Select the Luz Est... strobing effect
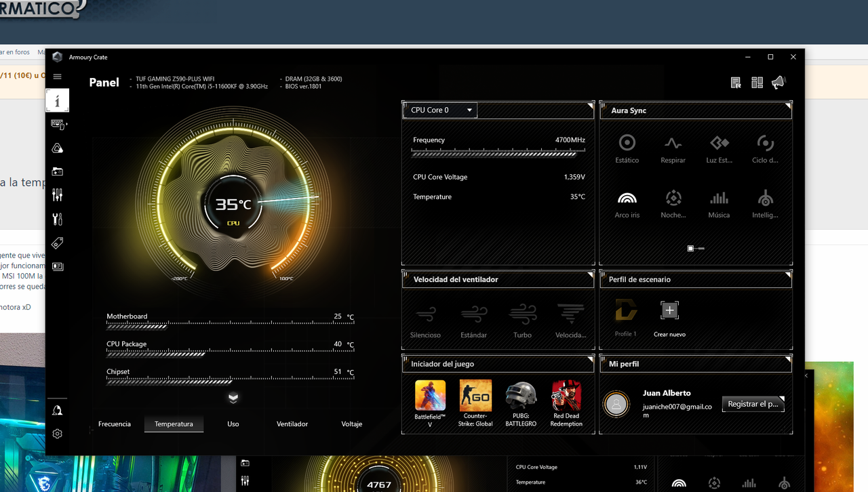This screenshot has height=492, width=868. (x=719, y=149)
